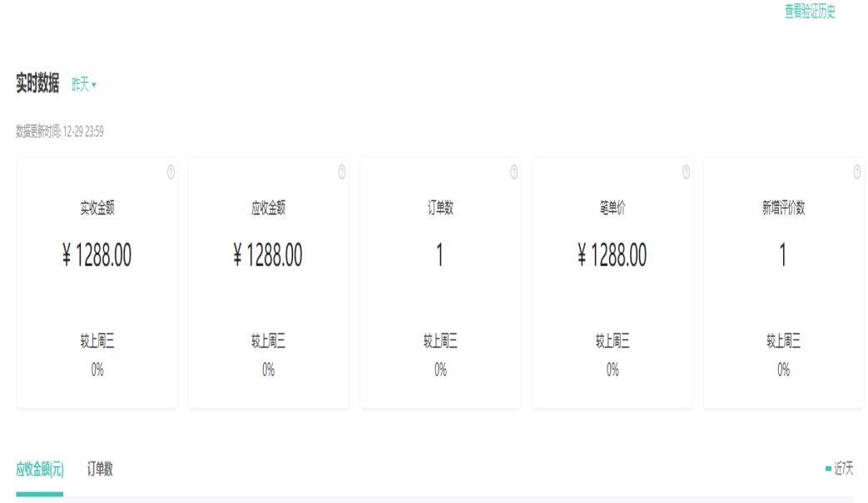Open the 查看验证历史 link
This screenshot has height=503, width=868.
pyautogui.click(x=809, y=12)
